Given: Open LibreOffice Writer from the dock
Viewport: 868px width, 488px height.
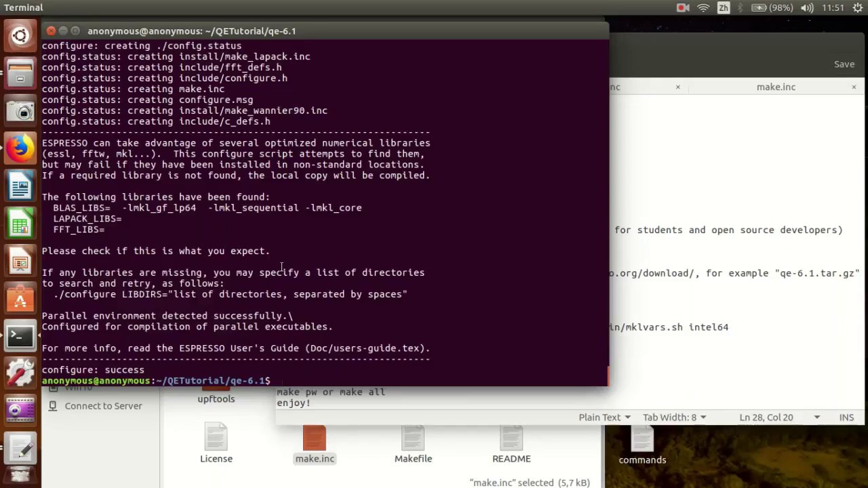Looking at the screenshot, I should click(x=20, y=186).
